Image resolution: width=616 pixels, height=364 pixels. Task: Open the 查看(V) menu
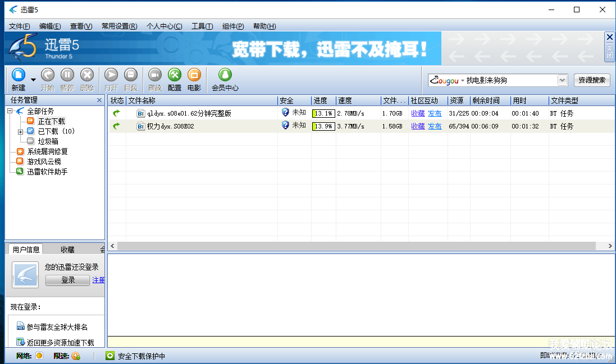81,26
